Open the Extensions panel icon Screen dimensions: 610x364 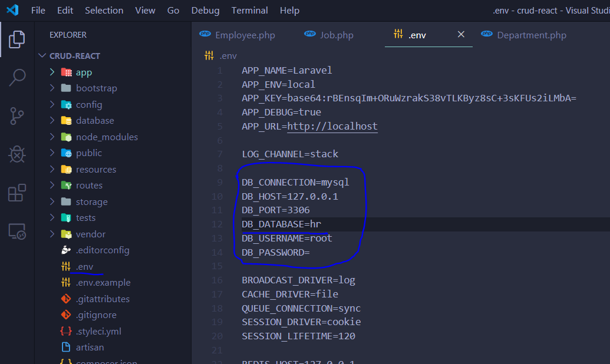point(16,193)
